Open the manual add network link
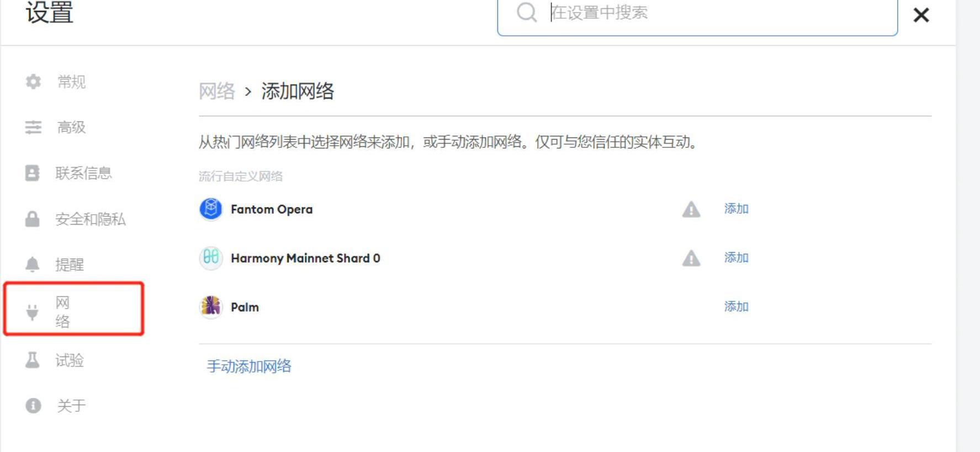 coord(249,366)
